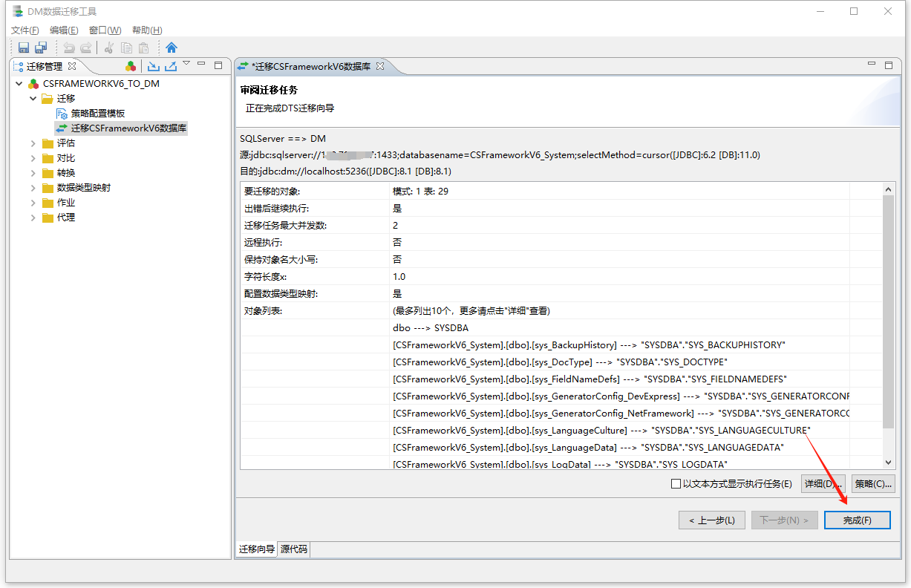
Task: Enable 以文本方式显示执行任务 checkbox
Action: [x=676, y=484]
